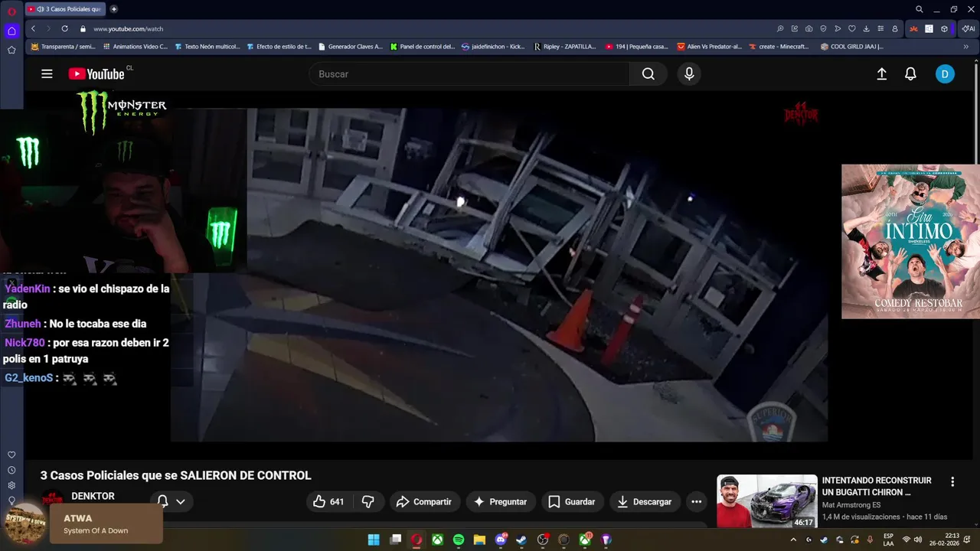Share the video via Compartir button
Image resolution: width=980 pixels, height=551 pixels.
click(424, 502)
